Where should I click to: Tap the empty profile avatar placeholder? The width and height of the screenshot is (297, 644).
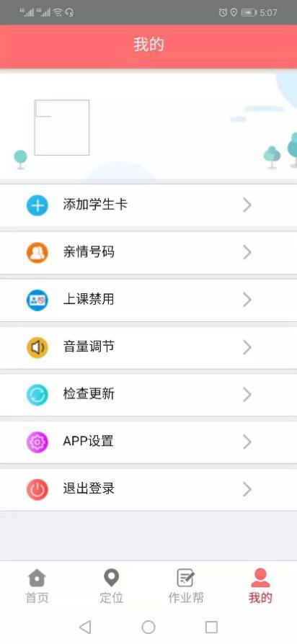coord(61,128)
